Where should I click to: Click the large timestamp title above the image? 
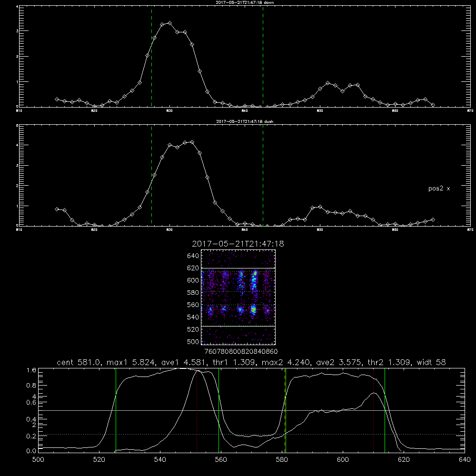238,244
